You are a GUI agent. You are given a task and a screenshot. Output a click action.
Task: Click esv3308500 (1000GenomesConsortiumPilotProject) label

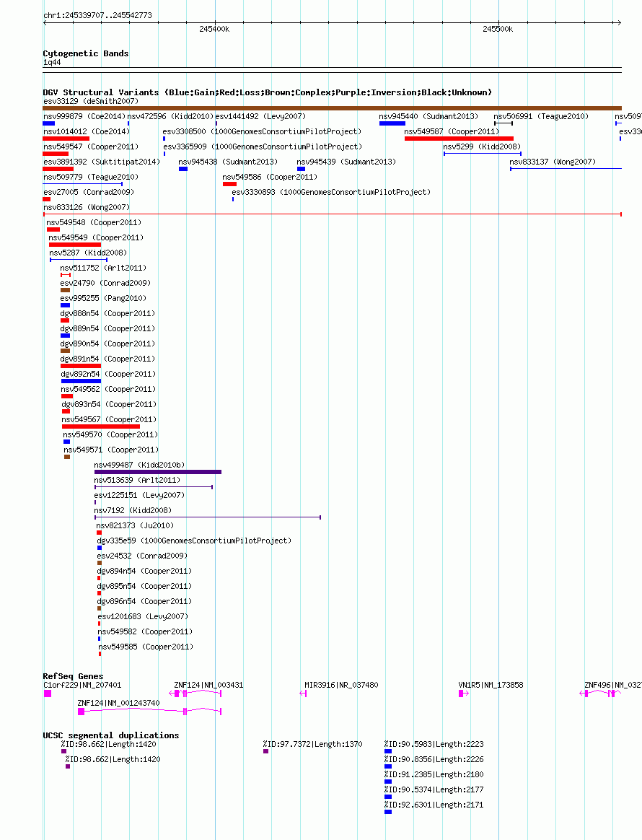pos(262,131)
